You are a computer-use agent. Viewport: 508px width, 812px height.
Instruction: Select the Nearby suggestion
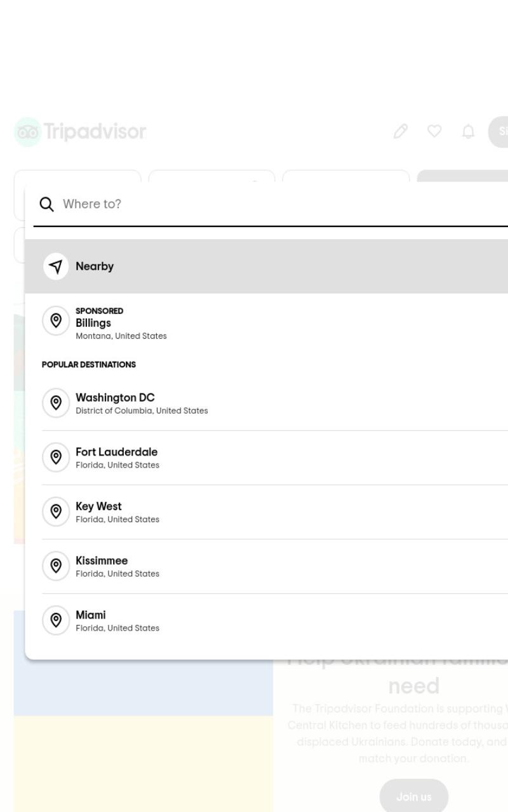[x=266, y=266]
